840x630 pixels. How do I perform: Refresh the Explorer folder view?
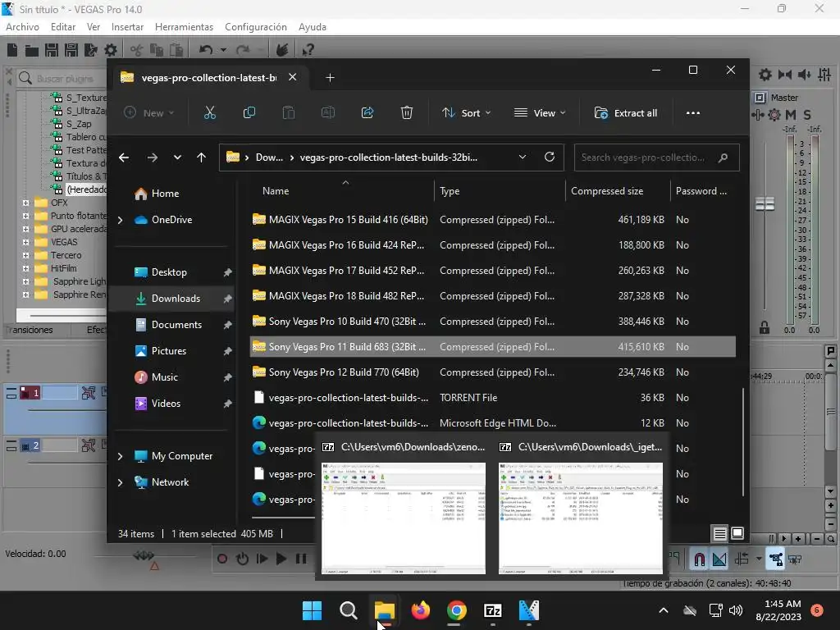click(x=549, y=157)
